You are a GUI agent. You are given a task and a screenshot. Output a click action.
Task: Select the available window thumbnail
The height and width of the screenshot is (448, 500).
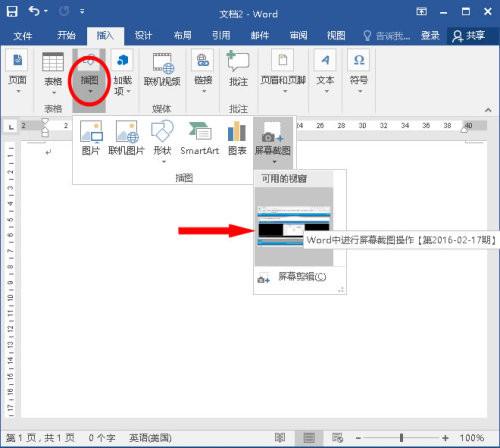pyautogui.click(x=294, y=227)
